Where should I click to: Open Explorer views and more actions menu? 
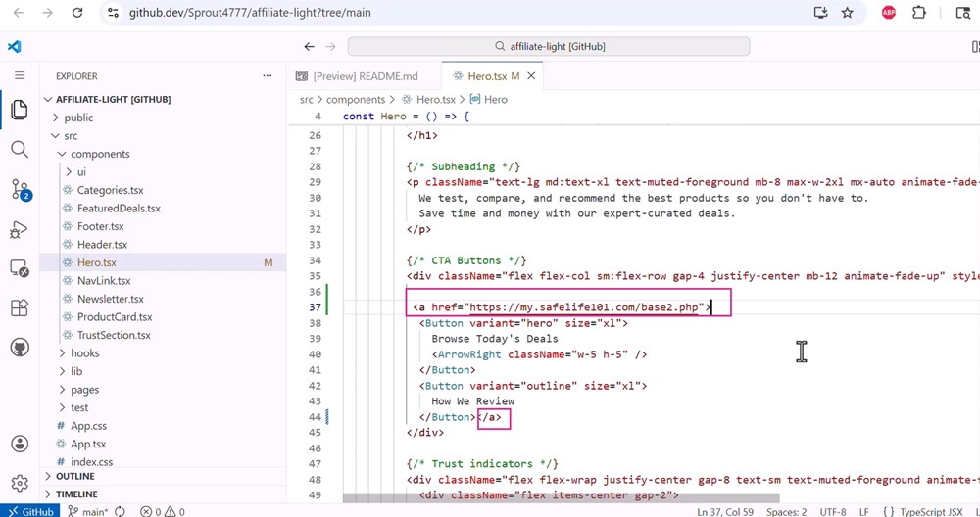(268, 75)
